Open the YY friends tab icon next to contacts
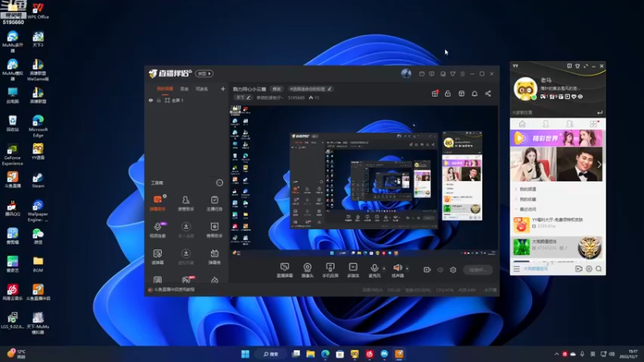 (570, 124)
